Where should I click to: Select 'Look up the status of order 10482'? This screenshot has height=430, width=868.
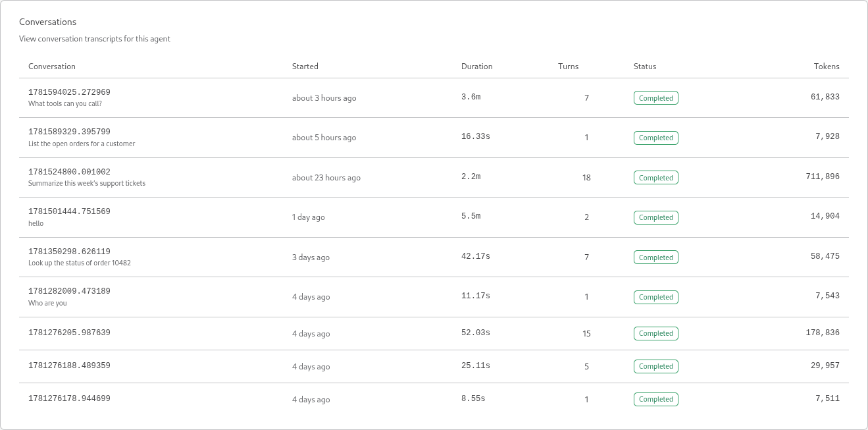[x=80, y=263]
